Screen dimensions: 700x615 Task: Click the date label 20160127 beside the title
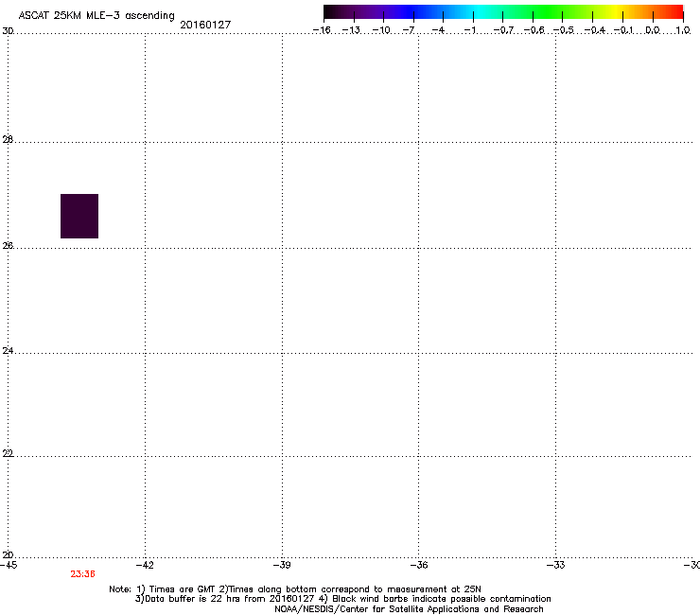point(205,25)
